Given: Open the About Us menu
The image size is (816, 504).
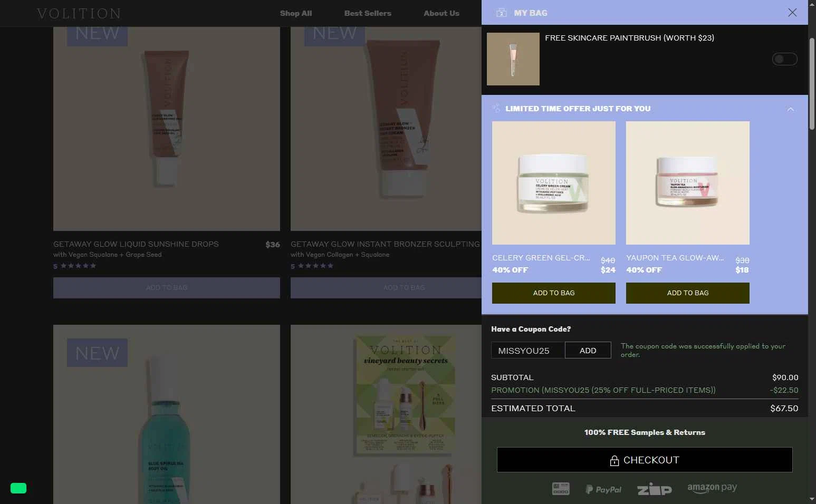Looking at the screenshot, I should point(441,13).
